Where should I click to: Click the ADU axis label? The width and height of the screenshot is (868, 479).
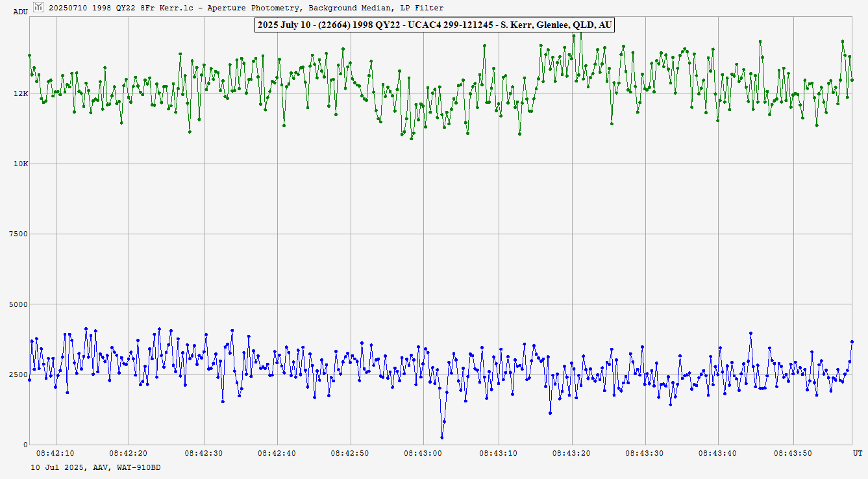click(x=20, y=12)
